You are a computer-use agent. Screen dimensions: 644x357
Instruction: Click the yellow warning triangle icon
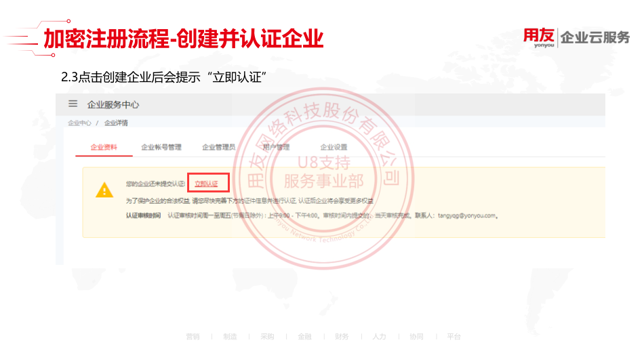coord(104,190)
